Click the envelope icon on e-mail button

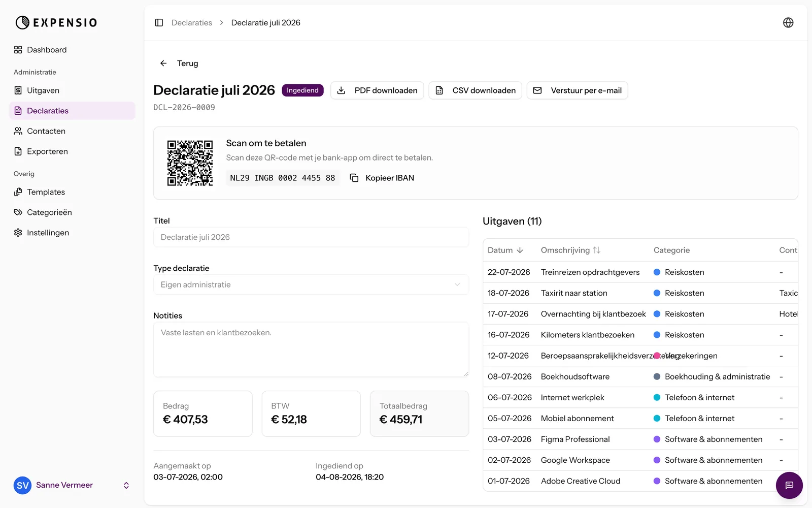pyautogui.click(x=537, y=90)
